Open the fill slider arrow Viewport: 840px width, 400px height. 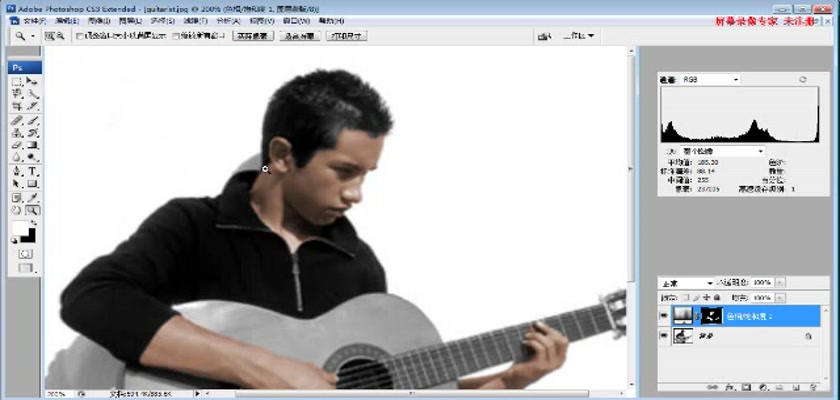780,297
